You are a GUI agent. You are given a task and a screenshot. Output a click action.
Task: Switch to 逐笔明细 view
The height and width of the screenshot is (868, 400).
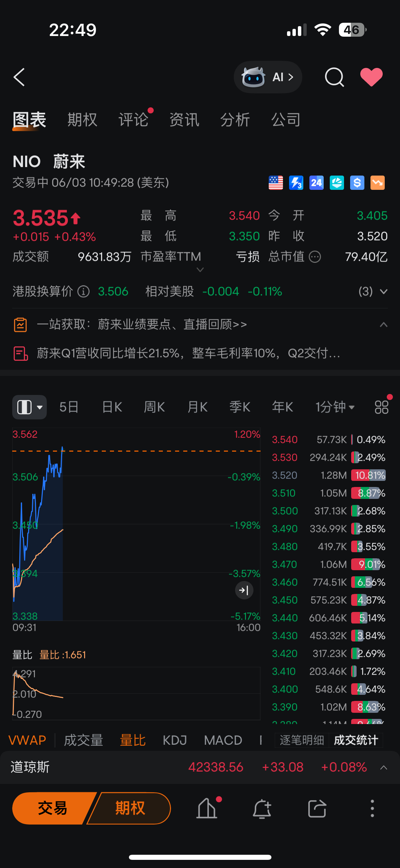click(302, 740)
